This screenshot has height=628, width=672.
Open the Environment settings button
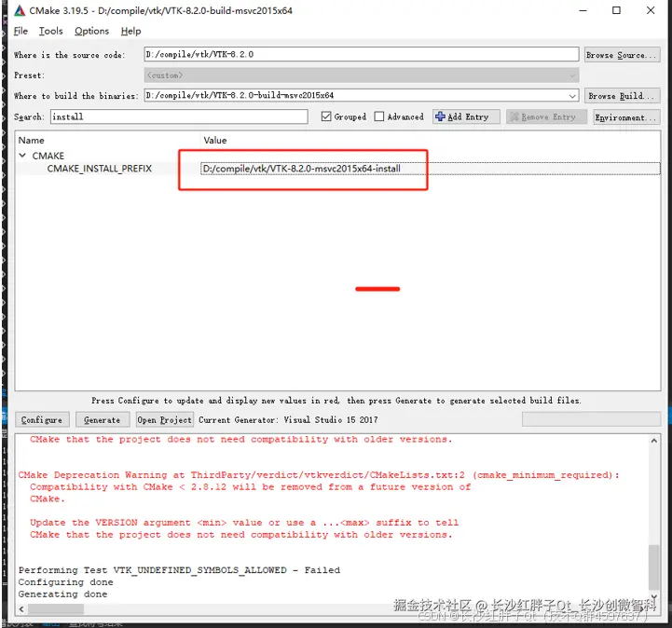coord(627,117)
